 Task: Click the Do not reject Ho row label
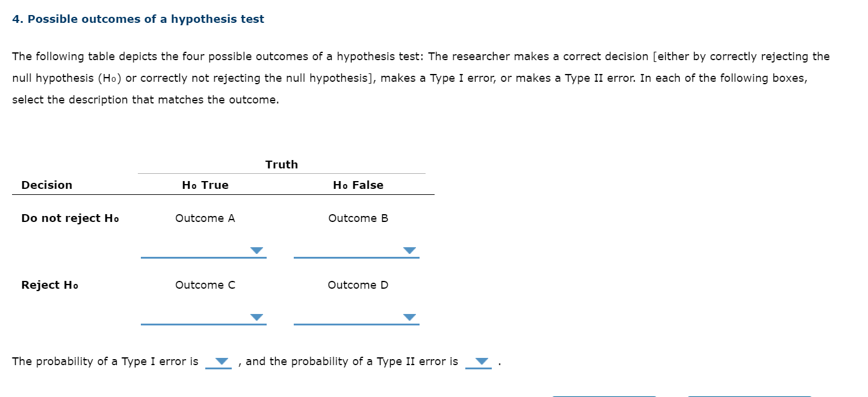[70, 218]
